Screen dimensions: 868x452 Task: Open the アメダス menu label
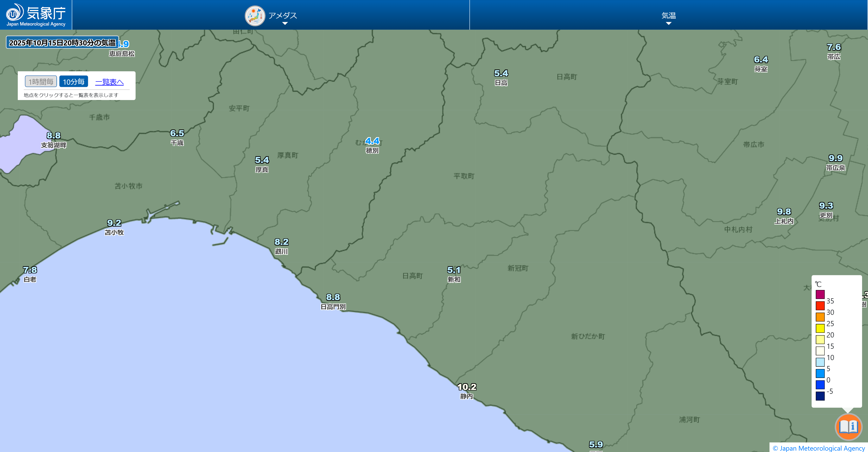click(282, 16)
